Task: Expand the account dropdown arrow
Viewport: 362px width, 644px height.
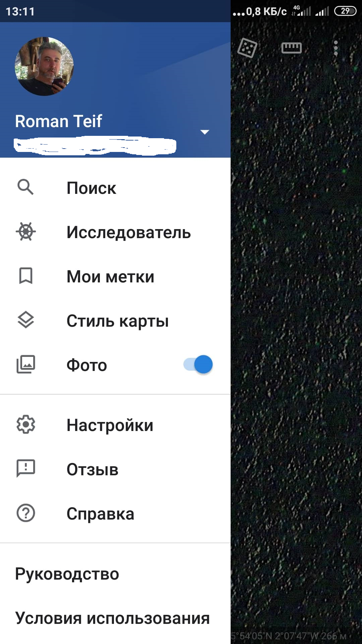Action: (x=205, y=132)
